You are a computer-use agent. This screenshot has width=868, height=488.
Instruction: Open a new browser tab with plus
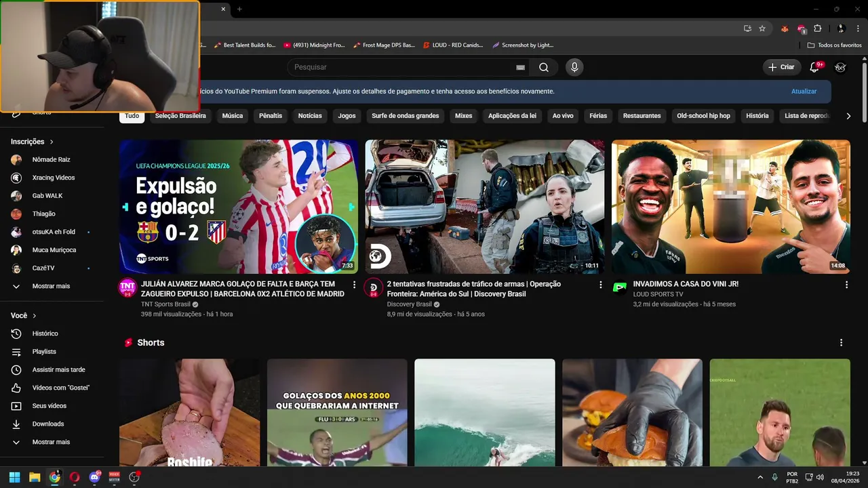(239, 9)
